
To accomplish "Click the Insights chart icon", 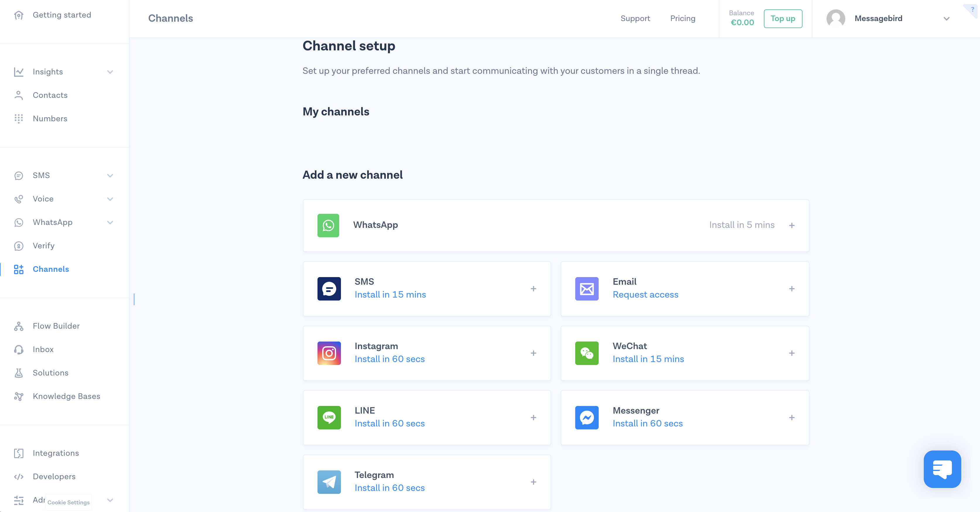I will (19, 72).
